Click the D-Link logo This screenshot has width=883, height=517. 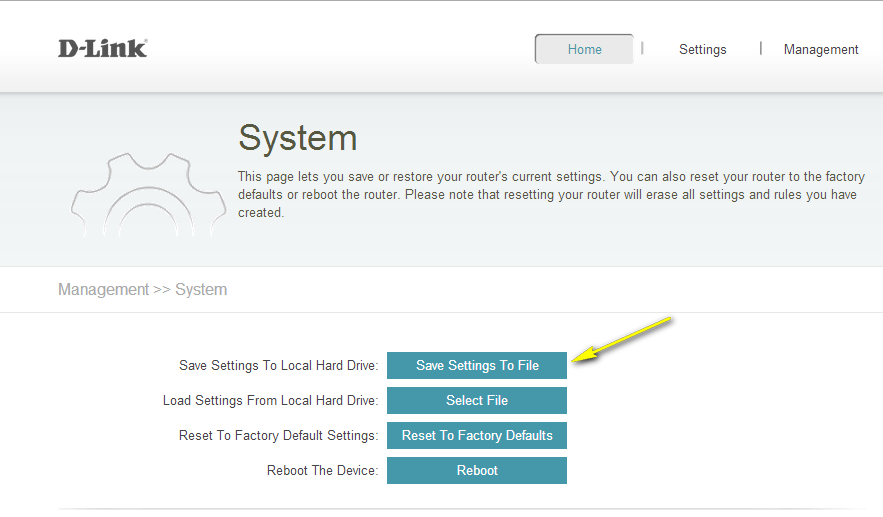coord(102,48)
